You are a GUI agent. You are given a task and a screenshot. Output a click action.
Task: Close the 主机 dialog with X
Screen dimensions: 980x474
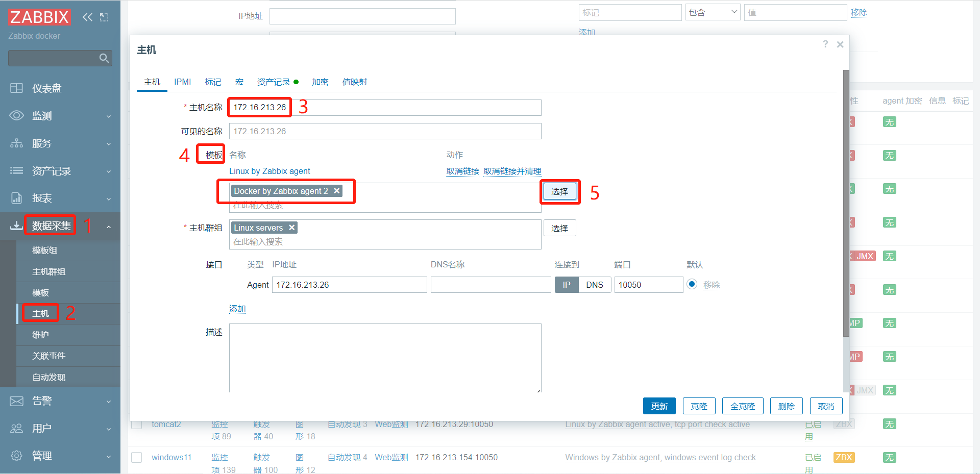coord(840,44)
